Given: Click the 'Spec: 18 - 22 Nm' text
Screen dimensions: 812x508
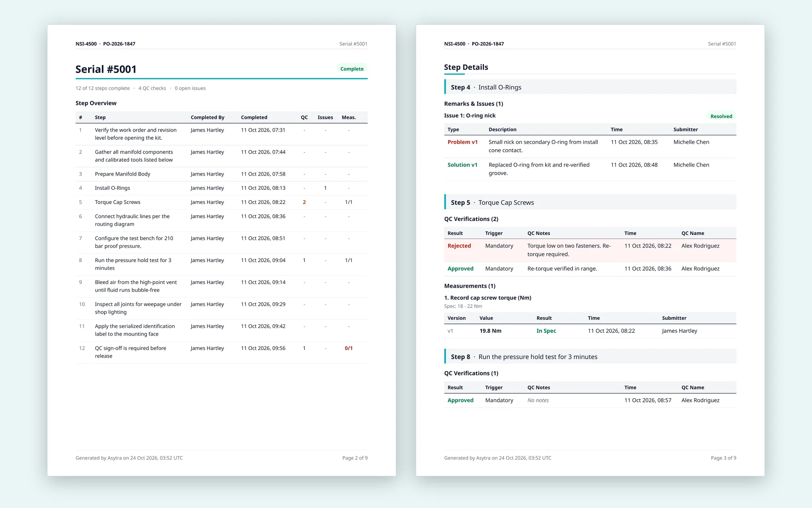Looking at the screenshot, I should (x=463, y=306).
